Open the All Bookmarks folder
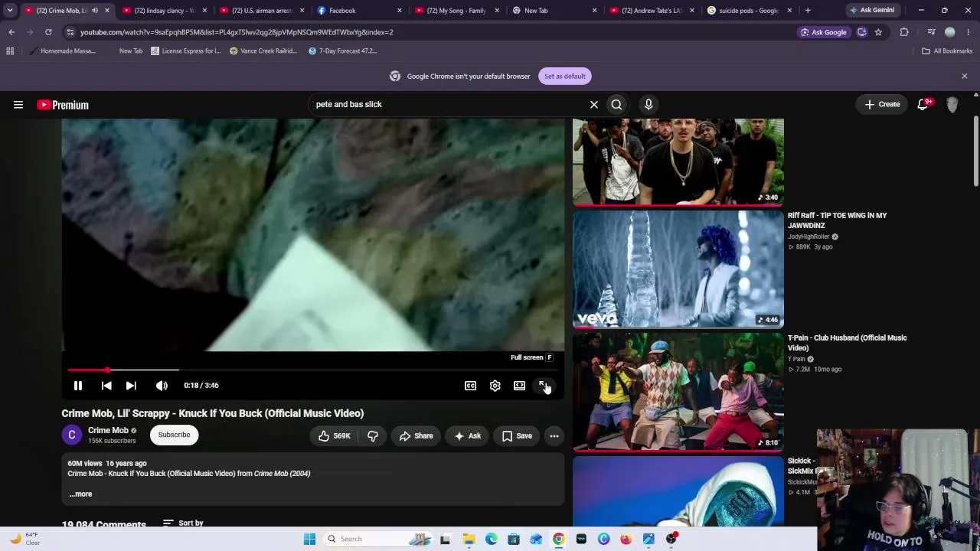980x551 pixels. (947, 51)
